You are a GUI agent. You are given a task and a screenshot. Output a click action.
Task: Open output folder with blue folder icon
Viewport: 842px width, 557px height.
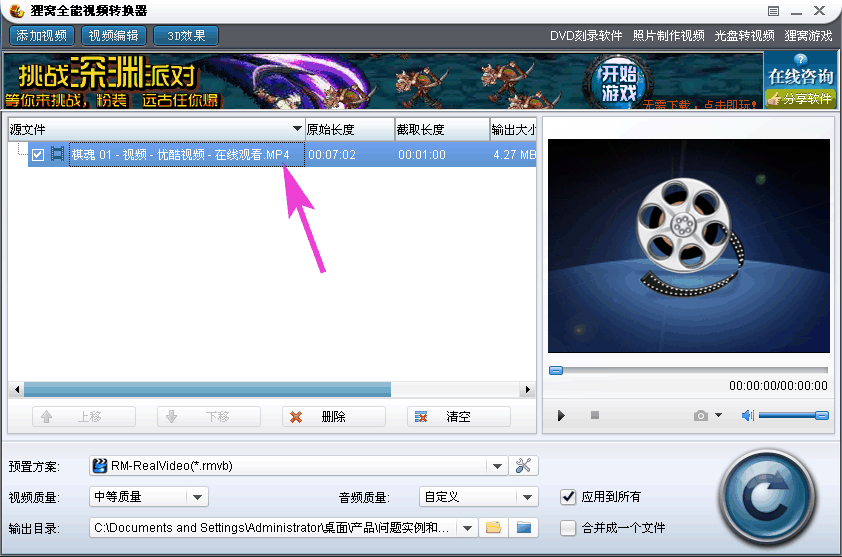[x=524, y=528]
